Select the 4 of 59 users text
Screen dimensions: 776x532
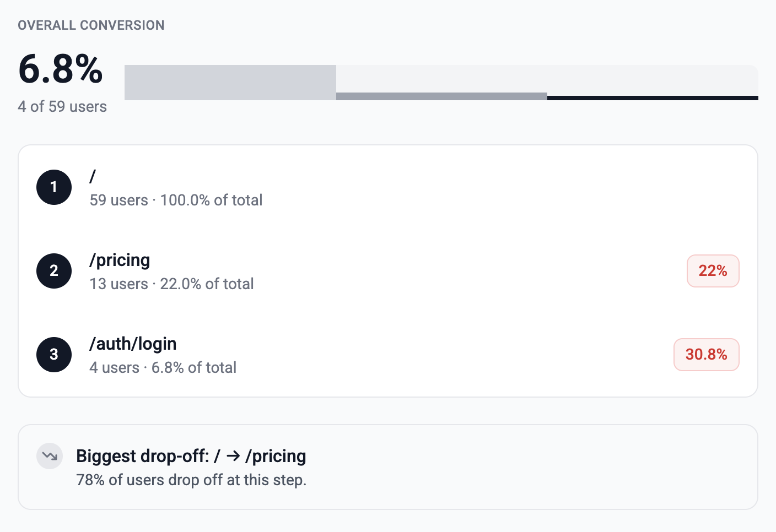pyautogui.click(x=62, y=106)
